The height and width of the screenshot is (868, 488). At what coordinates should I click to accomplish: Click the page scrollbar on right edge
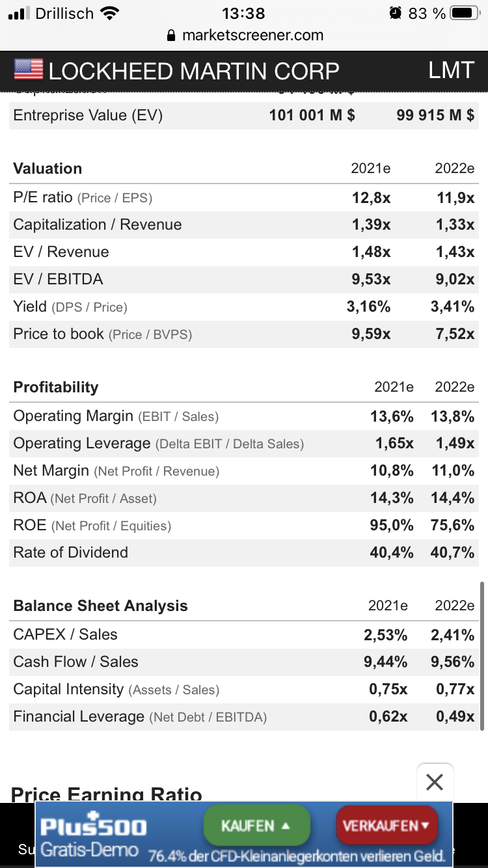(482, 656)
